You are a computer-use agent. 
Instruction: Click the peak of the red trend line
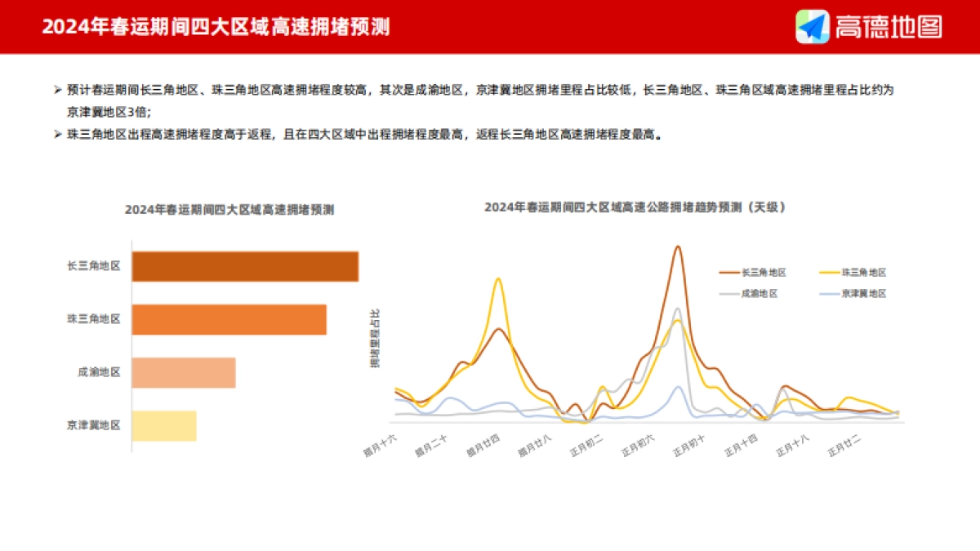pos(677,247)
